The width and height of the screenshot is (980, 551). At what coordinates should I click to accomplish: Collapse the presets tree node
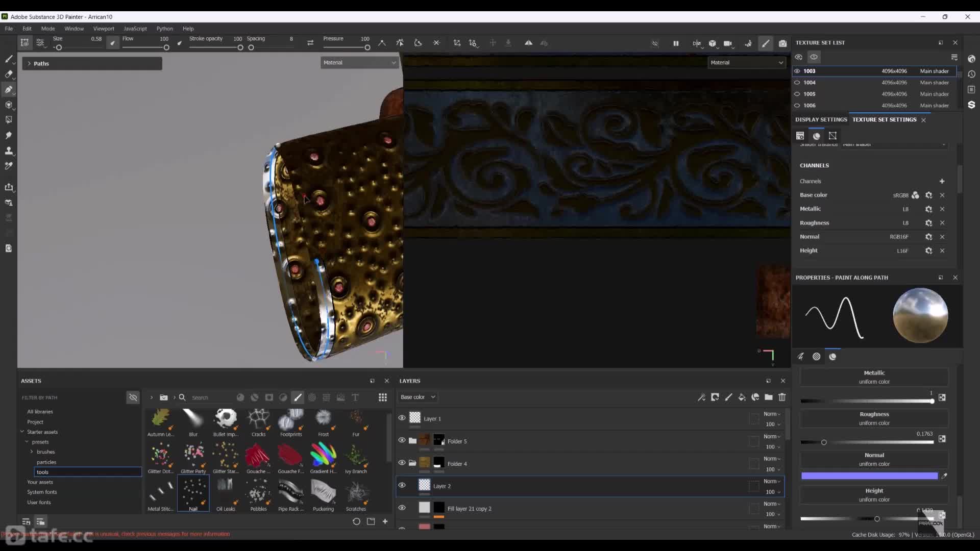pos(27,442)
